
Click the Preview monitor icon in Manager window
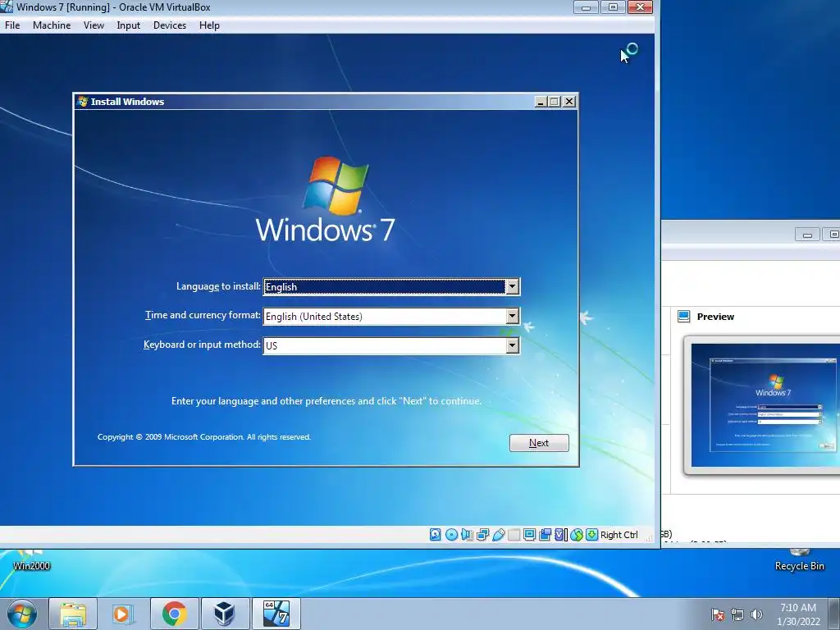[683, 316]
